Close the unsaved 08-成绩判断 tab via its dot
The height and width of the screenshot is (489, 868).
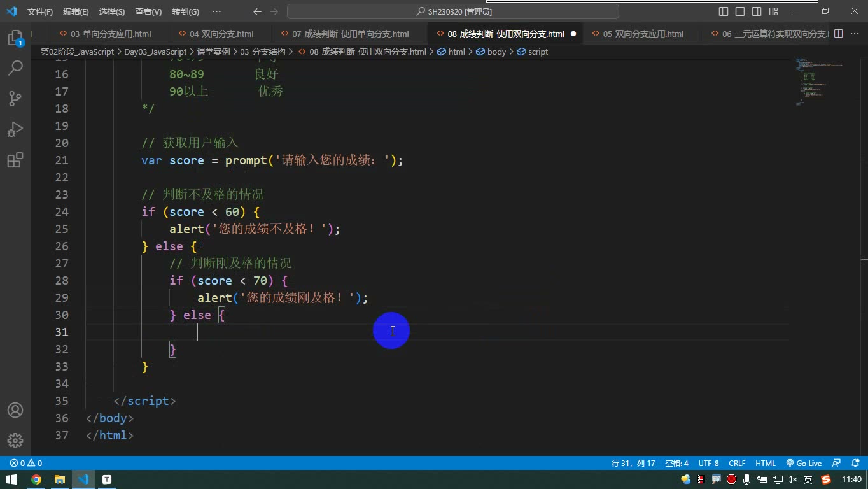[573, 34]
